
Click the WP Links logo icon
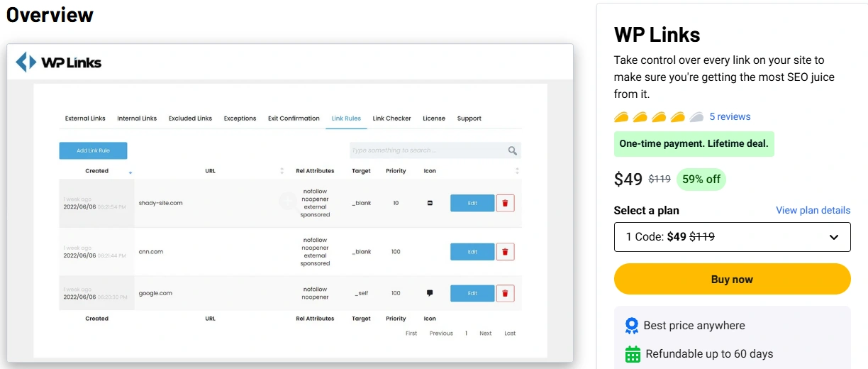pos(26,62)
